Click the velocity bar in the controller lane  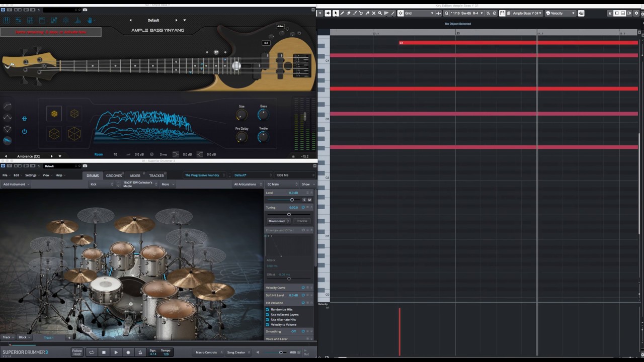point(400,332)
